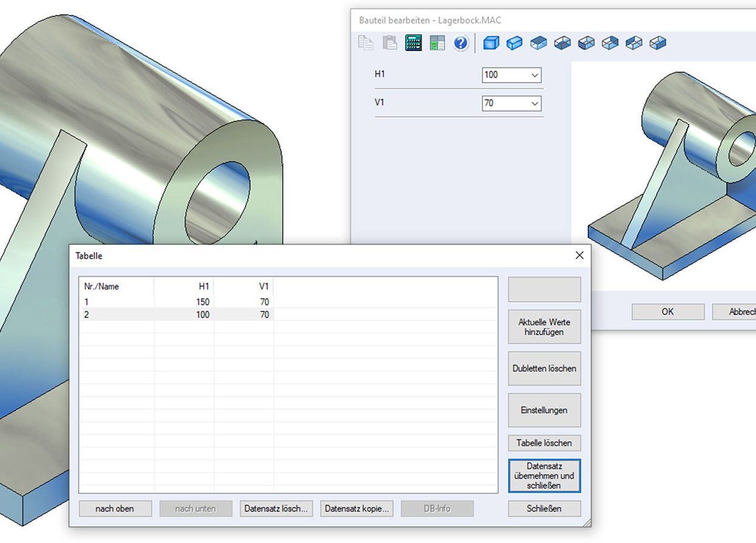The width and height of the screenshot is (756, 543).
Task: Click the V1 cell of row 2
Action: tap(244, 314)
